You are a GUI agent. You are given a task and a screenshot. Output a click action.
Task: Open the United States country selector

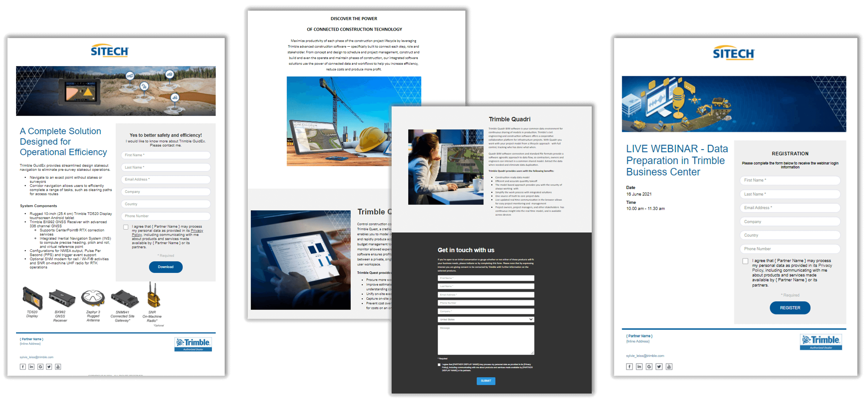(x=486, y=319)
